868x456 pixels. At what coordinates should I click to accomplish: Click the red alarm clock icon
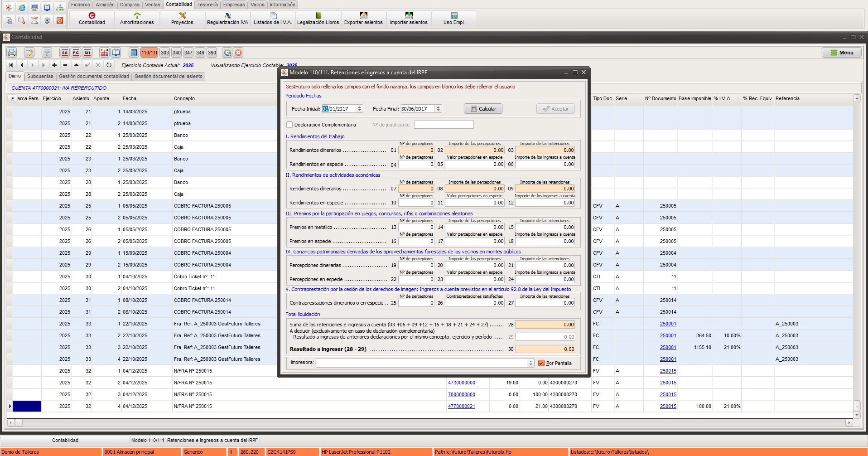[238, 53]
